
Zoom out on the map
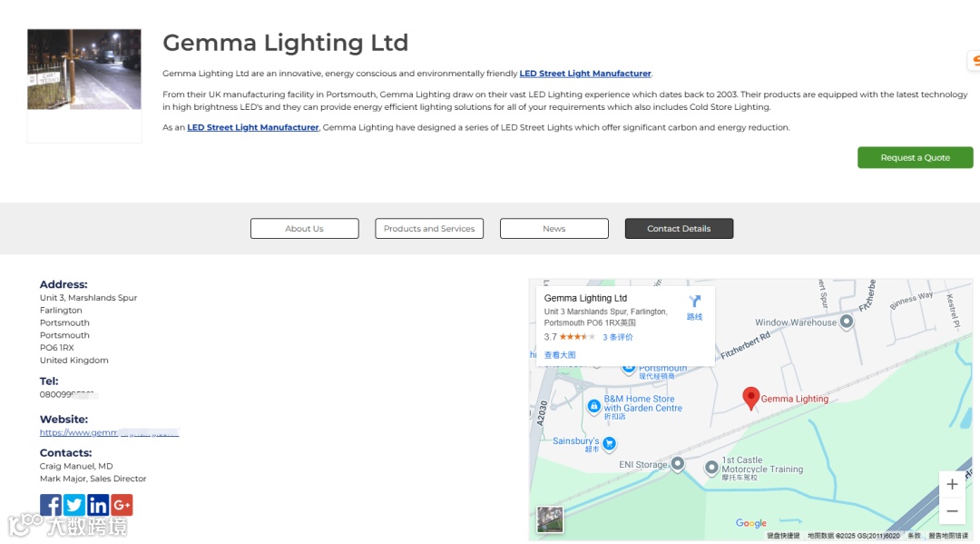point(952,511)
